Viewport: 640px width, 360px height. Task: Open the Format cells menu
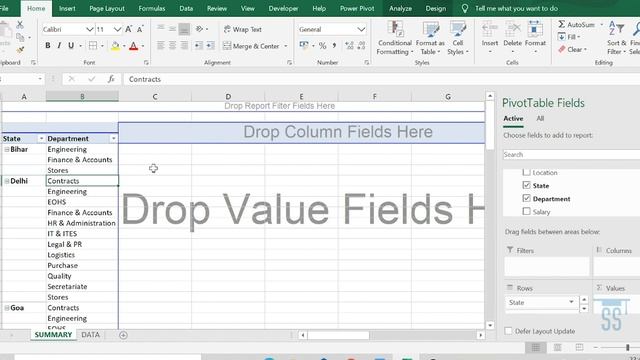(x=535, y=38)
